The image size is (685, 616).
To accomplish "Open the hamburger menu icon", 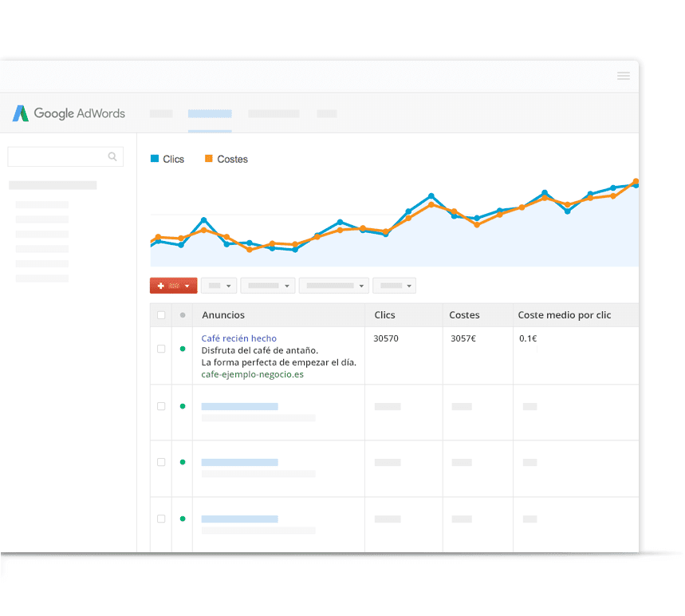I will (x=624, y=76).
